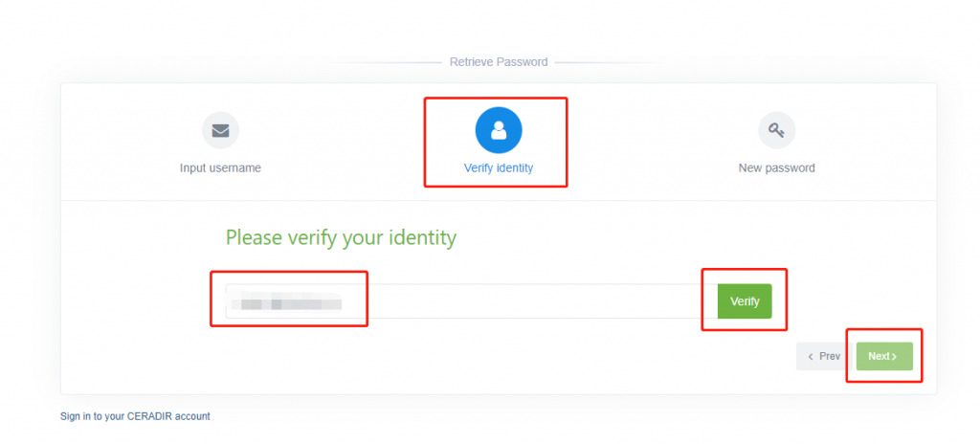This screenshot has width=980, height=444.
Task: Open the "Sign in to your CERADIR account" link
Action: pos(135,416)
